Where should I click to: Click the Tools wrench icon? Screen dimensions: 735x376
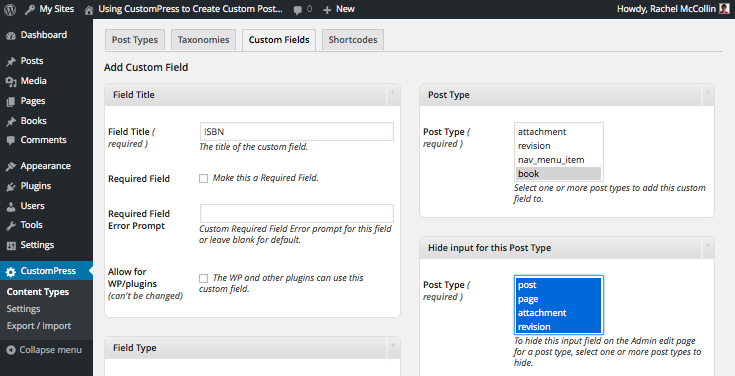tap(11, 226)
